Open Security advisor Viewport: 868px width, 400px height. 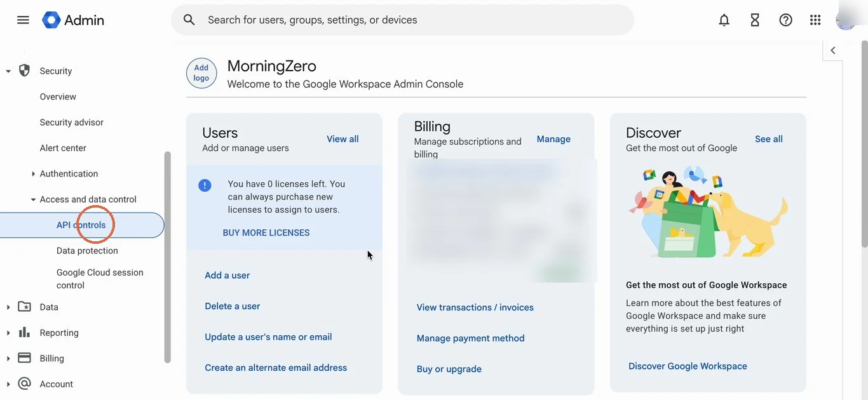click(x=71, y=122)
